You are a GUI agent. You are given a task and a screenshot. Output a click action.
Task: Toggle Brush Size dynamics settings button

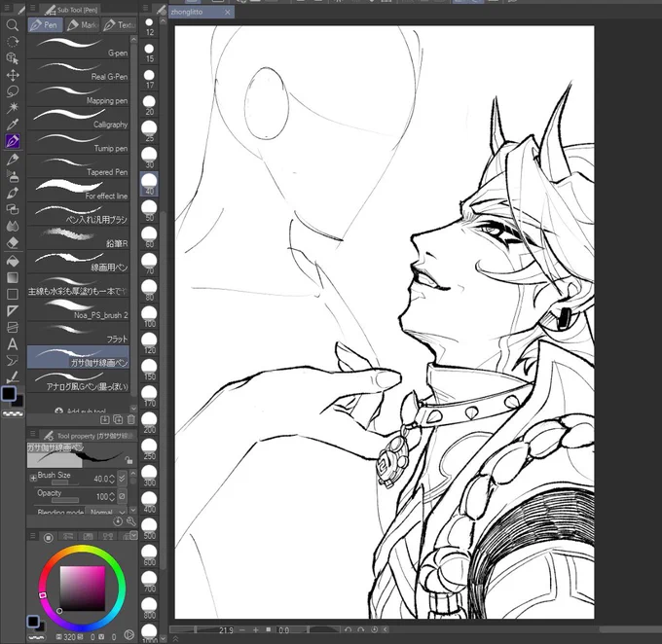(x=122, y=479)
